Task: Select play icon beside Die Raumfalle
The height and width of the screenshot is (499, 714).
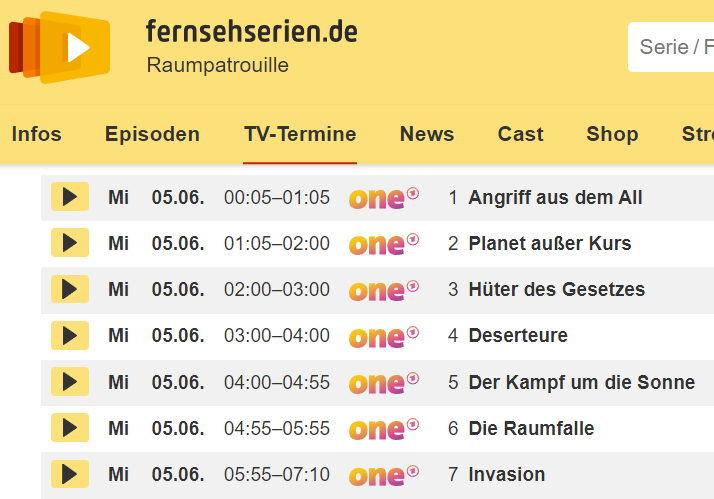Action: pos(70,428)
